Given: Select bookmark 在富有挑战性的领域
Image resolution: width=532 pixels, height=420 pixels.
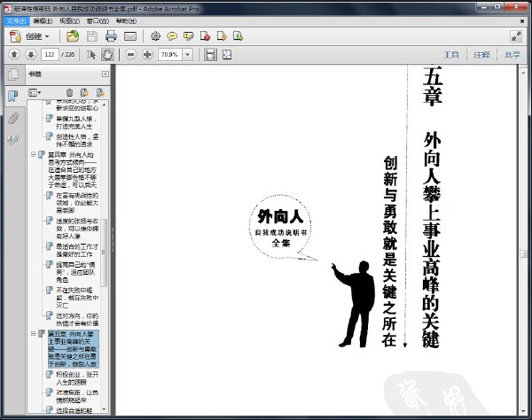Looking at the screenshot, I should point(77,203).
